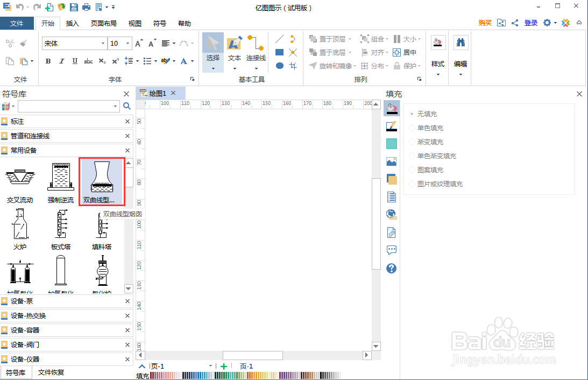
Task: Toggle bold formatting
Action: pos(48,61)
